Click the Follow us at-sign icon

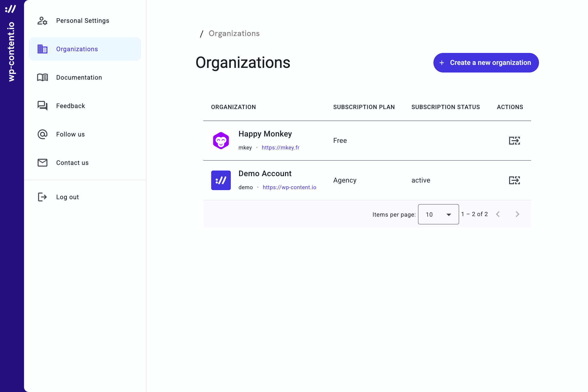(42, 134)
